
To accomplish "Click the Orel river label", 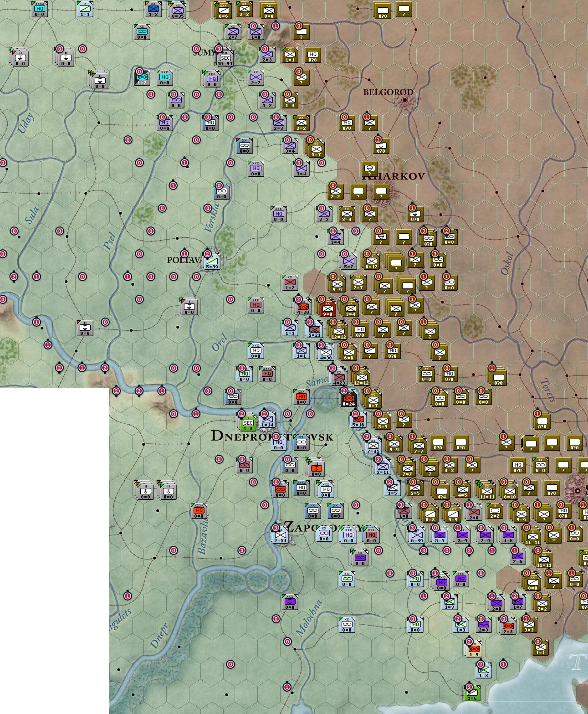I will click(x=219, y=343).
